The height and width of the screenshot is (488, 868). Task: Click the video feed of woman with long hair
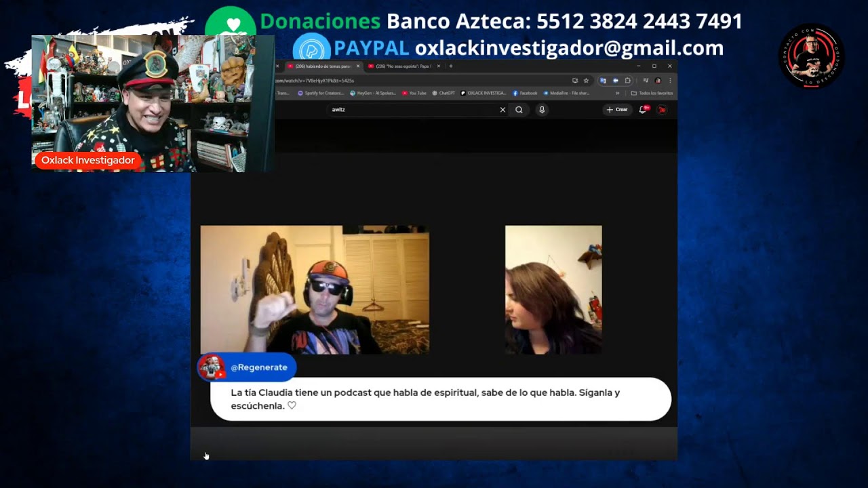pyautogui.click(x=553, y=290)
